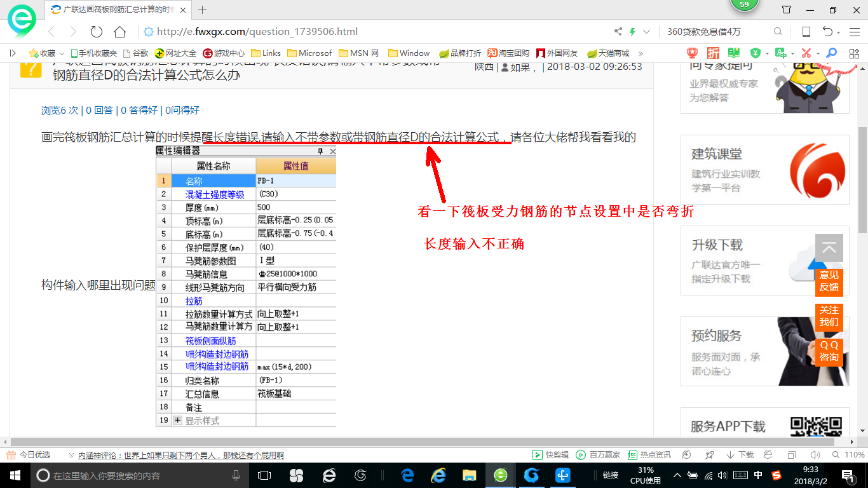Select the page tab 广联达画筏板钢筋汇总计算
This screenshot has height=488, width=868.
click(117, 10)
